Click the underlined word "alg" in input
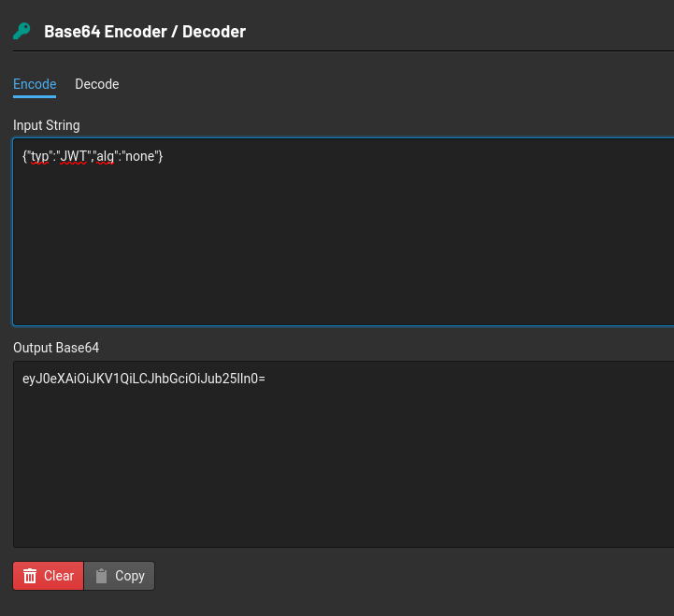 point(110,156)
